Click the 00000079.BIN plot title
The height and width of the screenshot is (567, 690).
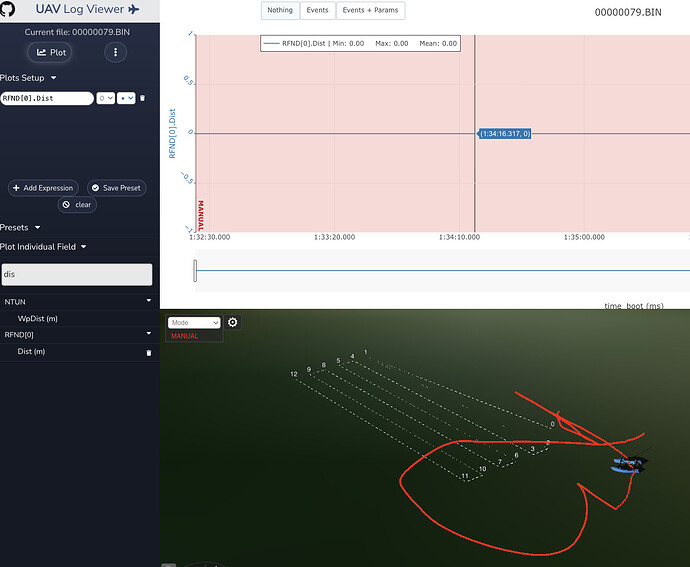(x=628, y=12)
